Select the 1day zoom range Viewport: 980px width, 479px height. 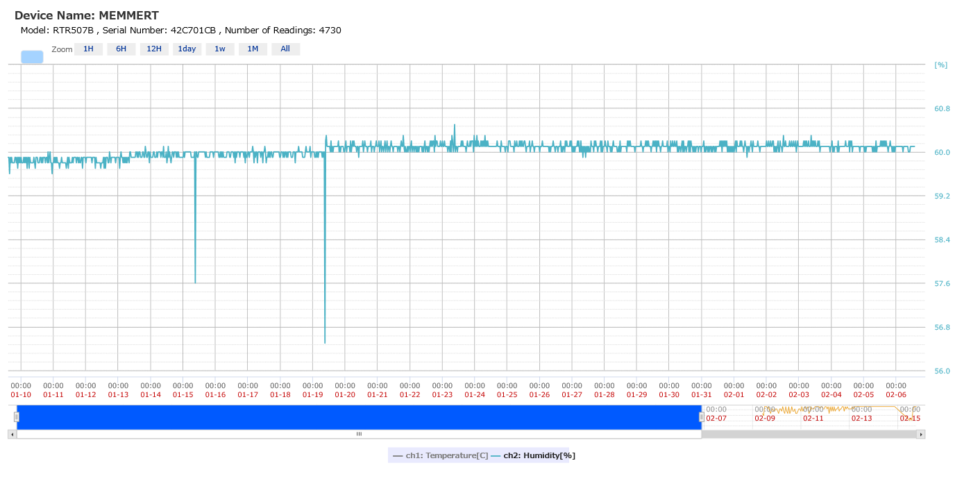point(187,49)
